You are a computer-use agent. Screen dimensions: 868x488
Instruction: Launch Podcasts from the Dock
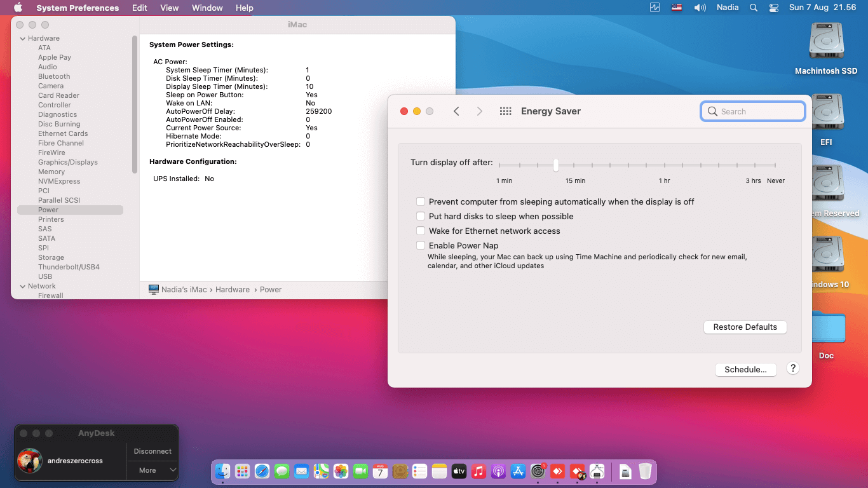(498, 471)
